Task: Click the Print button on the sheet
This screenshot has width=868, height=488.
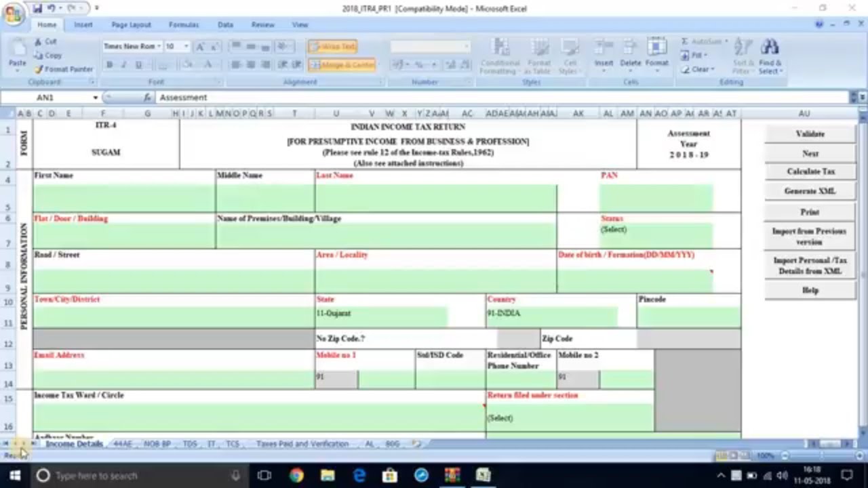Action: point(810,212)
